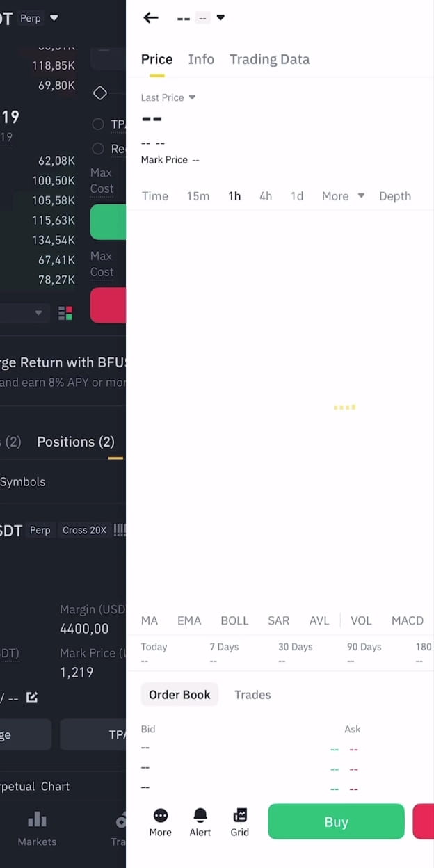This screenshot has height=868, width=434.
Task: Change order book layout with colored grid icon
Action: pos(66,313)
